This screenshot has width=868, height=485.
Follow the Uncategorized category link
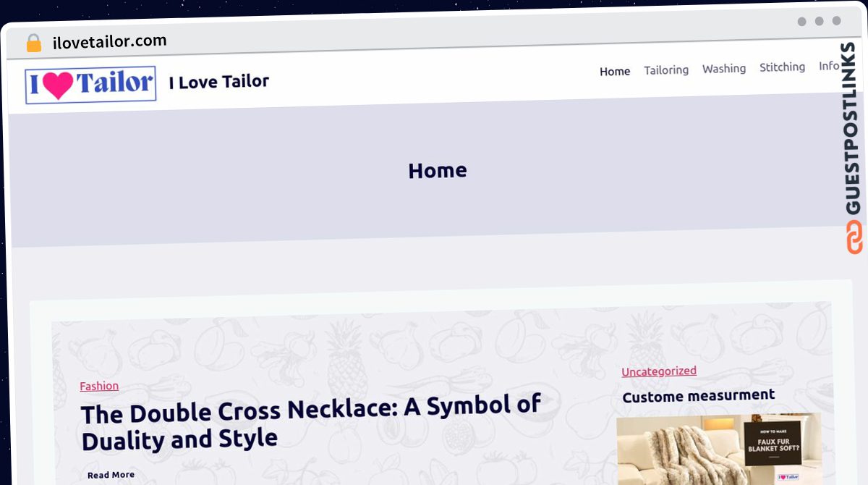point(659,371)
